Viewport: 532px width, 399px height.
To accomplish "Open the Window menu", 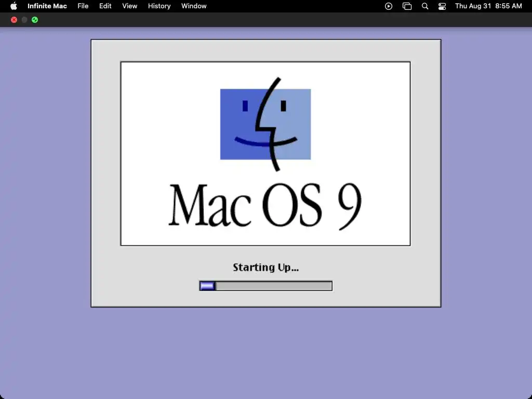I will 194,6.
